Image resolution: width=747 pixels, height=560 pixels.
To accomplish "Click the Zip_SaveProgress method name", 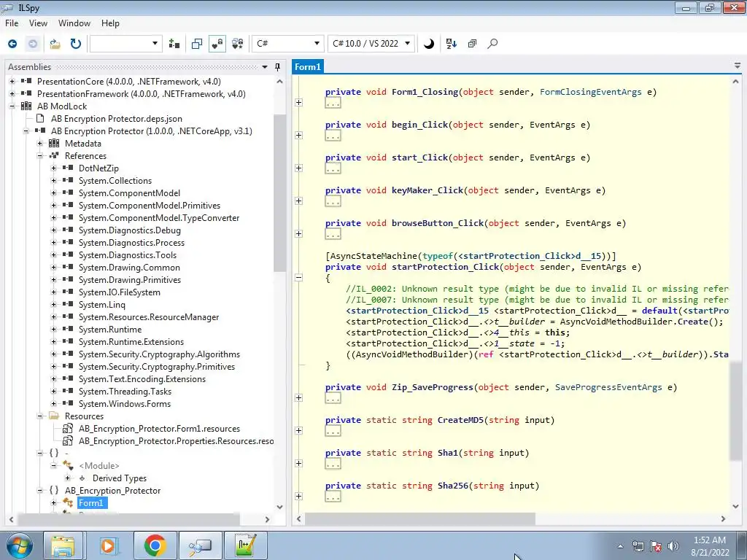I will pyautogui.click(x=433, y=387).
